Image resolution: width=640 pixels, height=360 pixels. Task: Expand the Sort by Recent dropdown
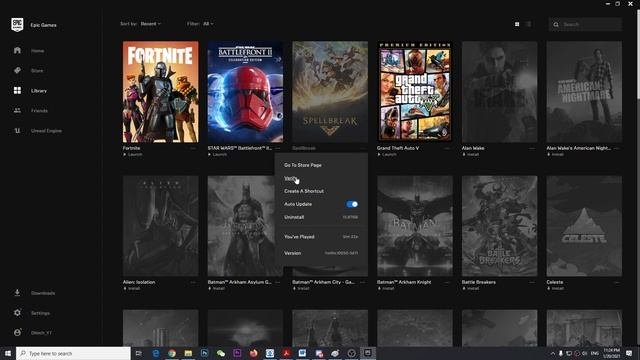(x=151, y=24)
